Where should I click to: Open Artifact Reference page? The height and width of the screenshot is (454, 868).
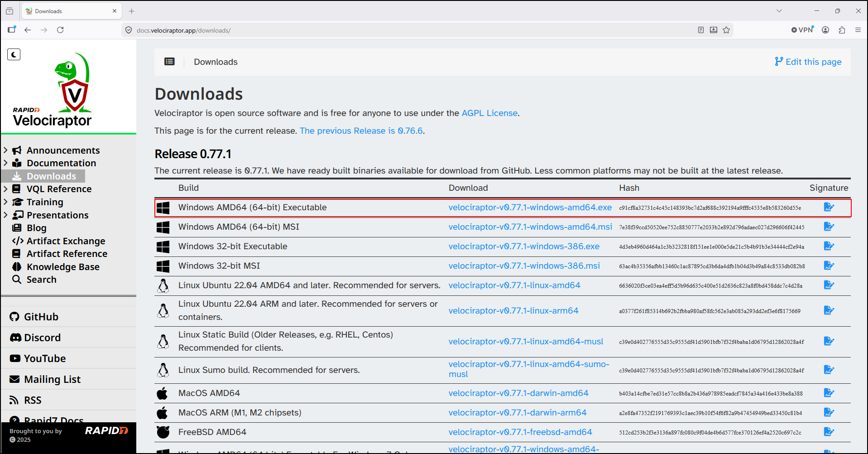(67, 253)
